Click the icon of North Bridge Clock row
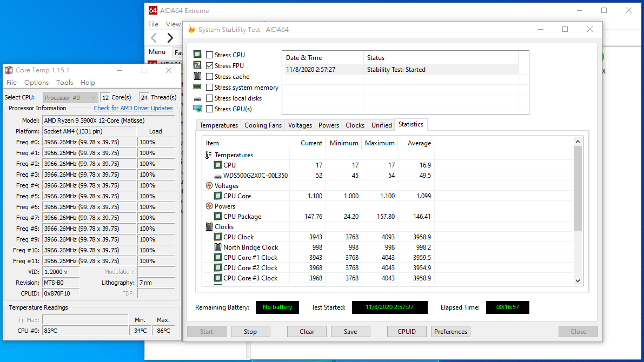 218,247
